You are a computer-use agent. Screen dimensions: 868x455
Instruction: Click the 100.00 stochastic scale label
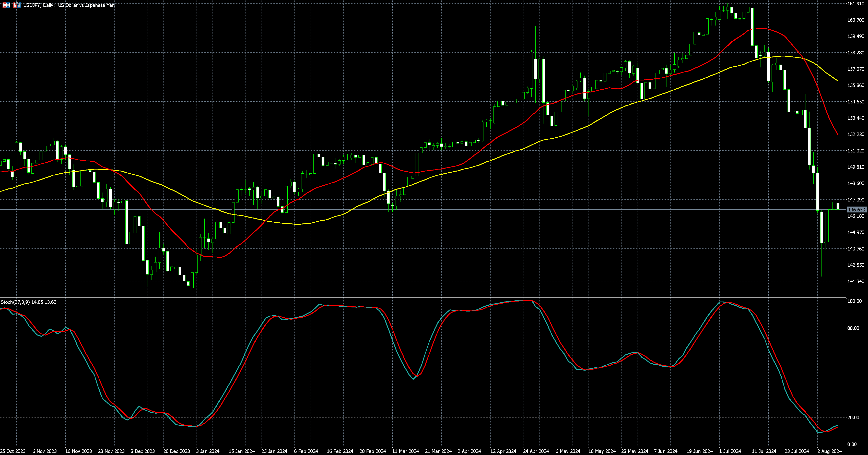(x=854, y=301)
